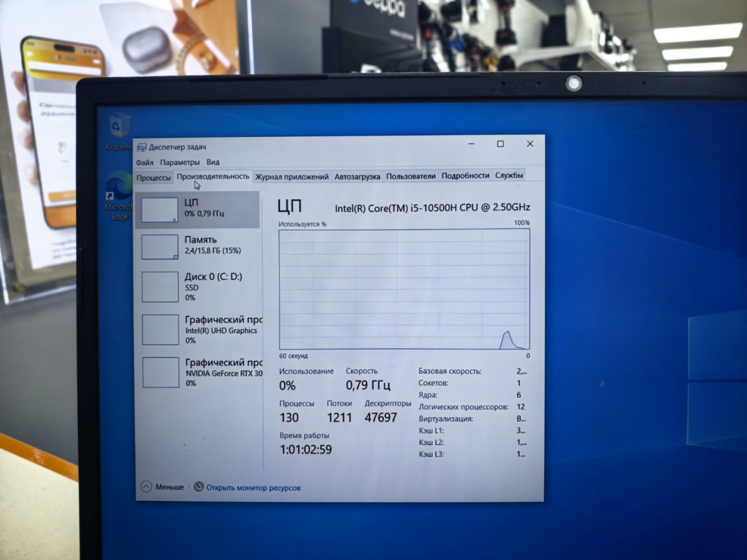Viewport: 747px width, 560px height.
Task: Open the Файл menu
Action: (144, 162)
